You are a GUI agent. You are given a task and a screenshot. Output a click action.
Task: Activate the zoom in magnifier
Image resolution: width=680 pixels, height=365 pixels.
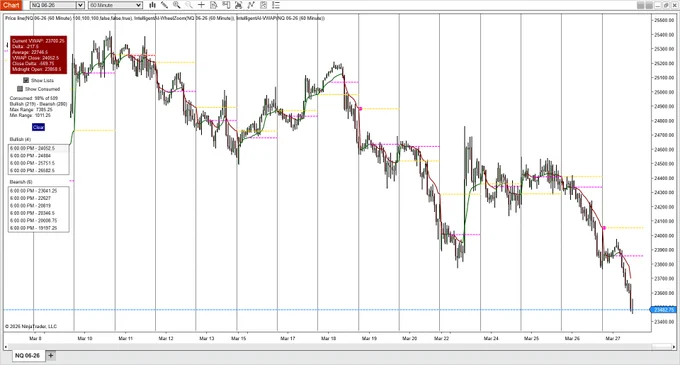(x=177, y=5)
